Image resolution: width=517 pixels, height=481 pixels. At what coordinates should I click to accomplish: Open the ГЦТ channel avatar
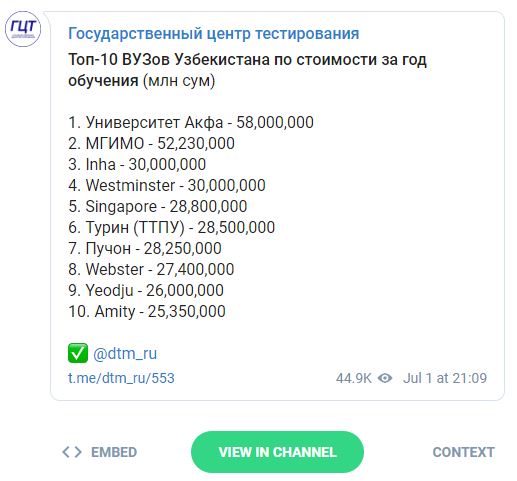coord(23,29)
